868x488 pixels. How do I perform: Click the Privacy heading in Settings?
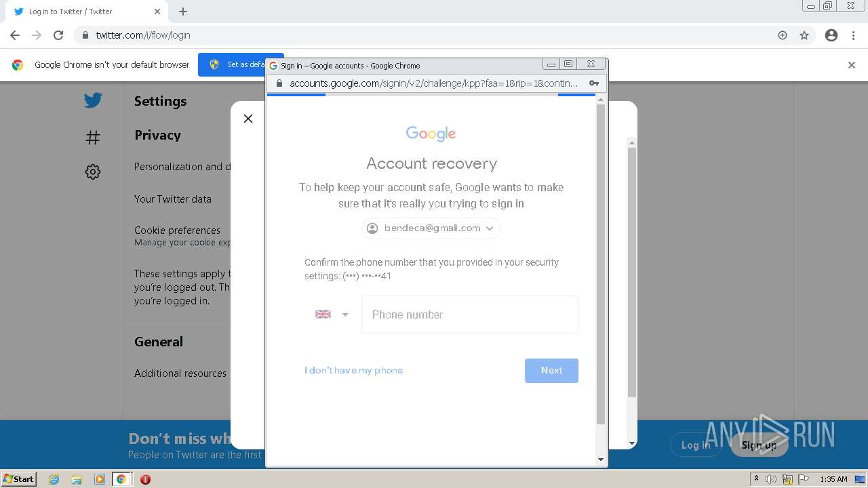coord(157,135)
